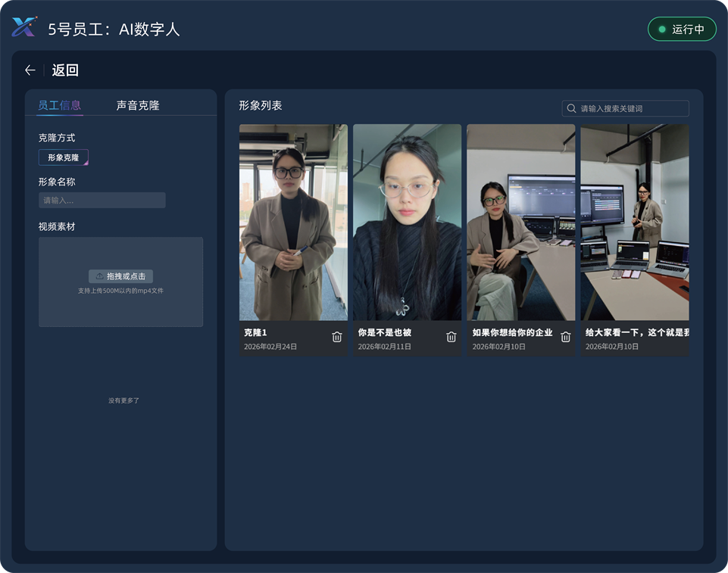Select the 形象克隆 clone method option
Viewport: 728px width, 573px height.
pyautogui.click(x=64, y=157)
